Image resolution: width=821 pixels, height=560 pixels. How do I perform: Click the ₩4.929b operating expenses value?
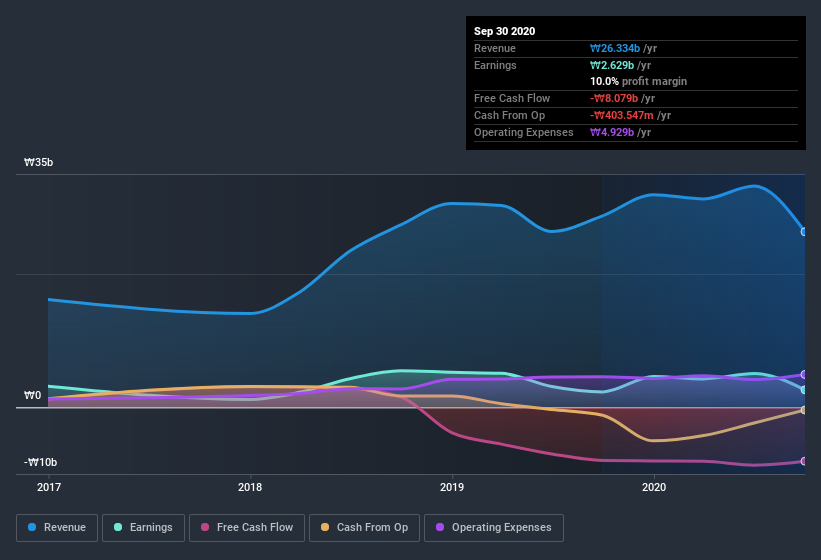click(612, 132)
